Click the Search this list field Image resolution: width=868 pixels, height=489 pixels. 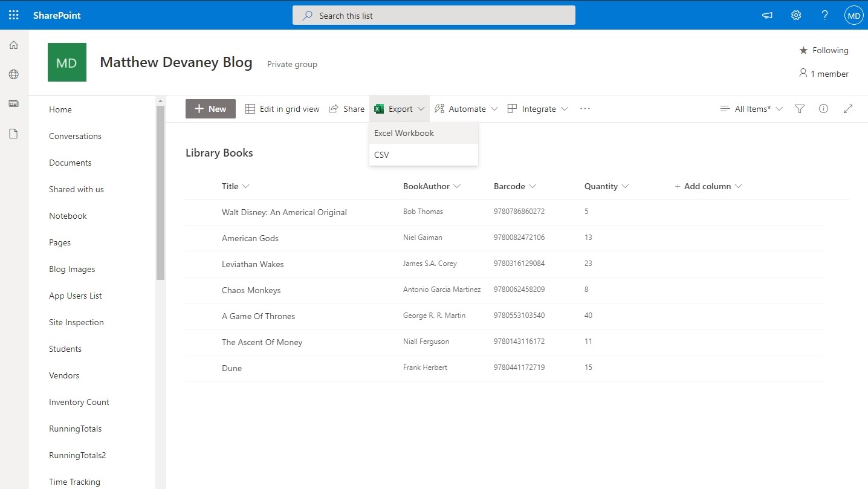pos(433,15)
